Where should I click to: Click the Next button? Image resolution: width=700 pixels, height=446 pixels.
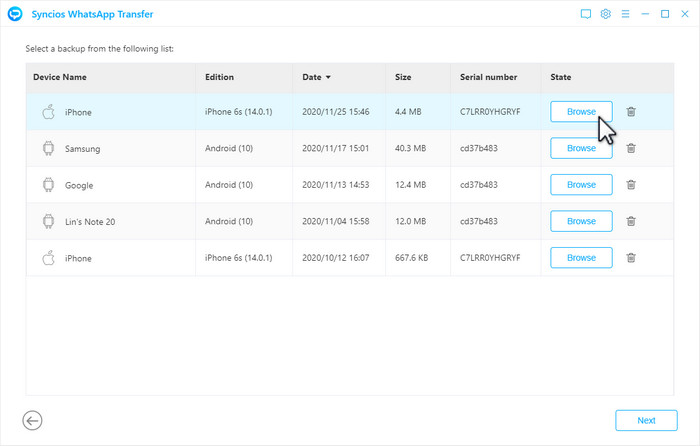pyautogui.click(x=646, y=421)
